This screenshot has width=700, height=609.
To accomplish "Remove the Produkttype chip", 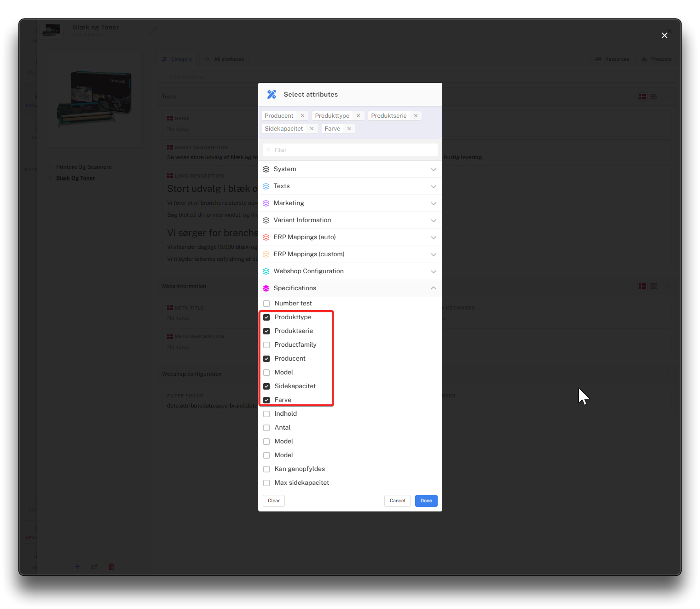I will [358, 116].
